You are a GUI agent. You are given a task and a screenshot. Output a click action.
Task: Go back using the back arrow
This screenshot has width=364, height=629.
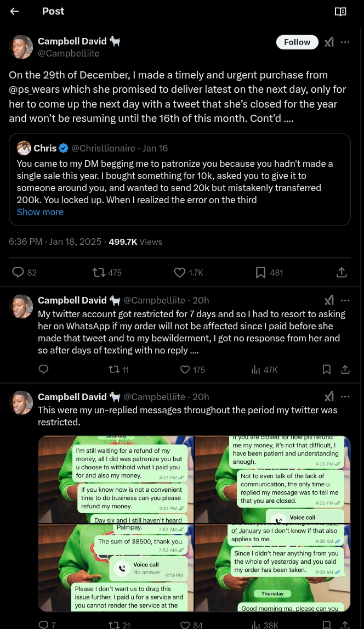(x=15, y=12)
